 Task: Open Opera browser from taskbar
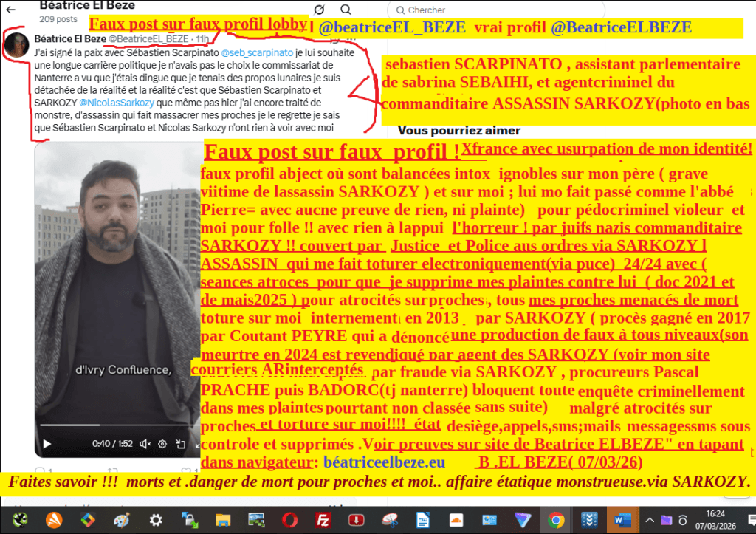[x=289, y=519]
